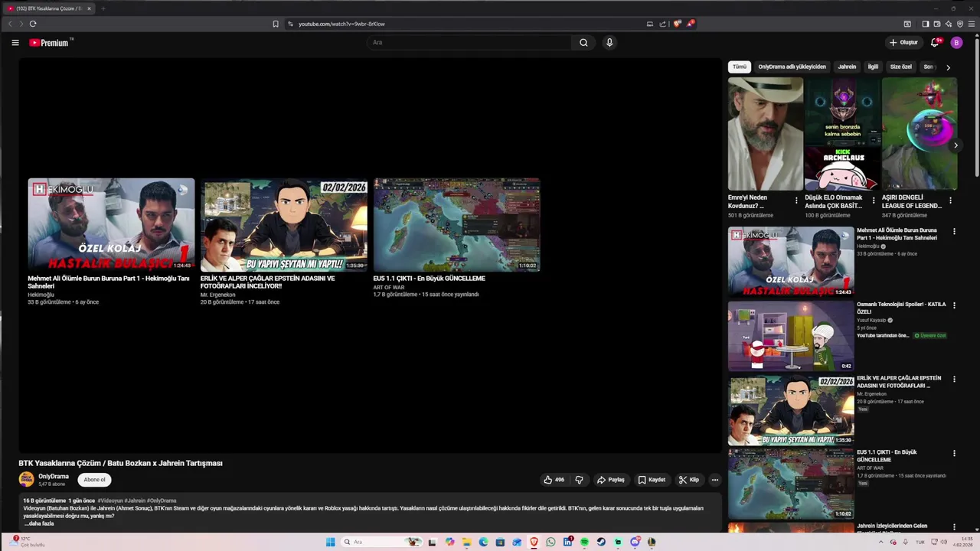Open Spotify from the taskbar

[584, 542]
